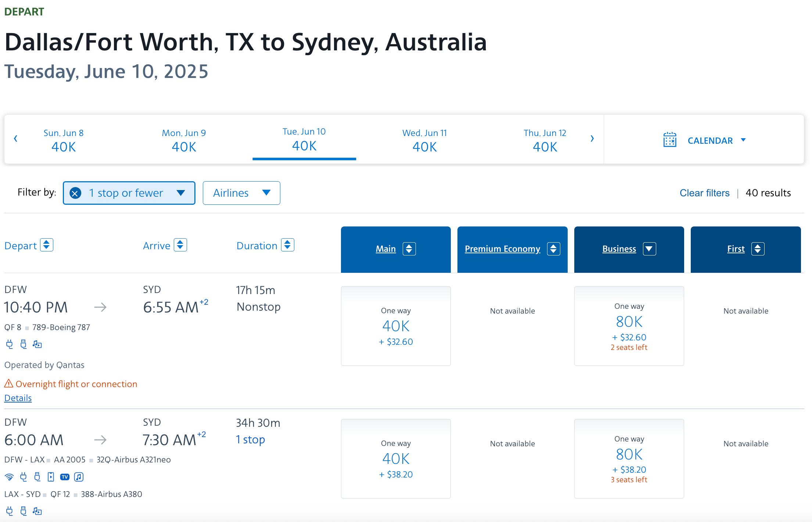Click the in-flight entertainment icon on QF 8
Screen dimensions: 812x522
[37, 344]
